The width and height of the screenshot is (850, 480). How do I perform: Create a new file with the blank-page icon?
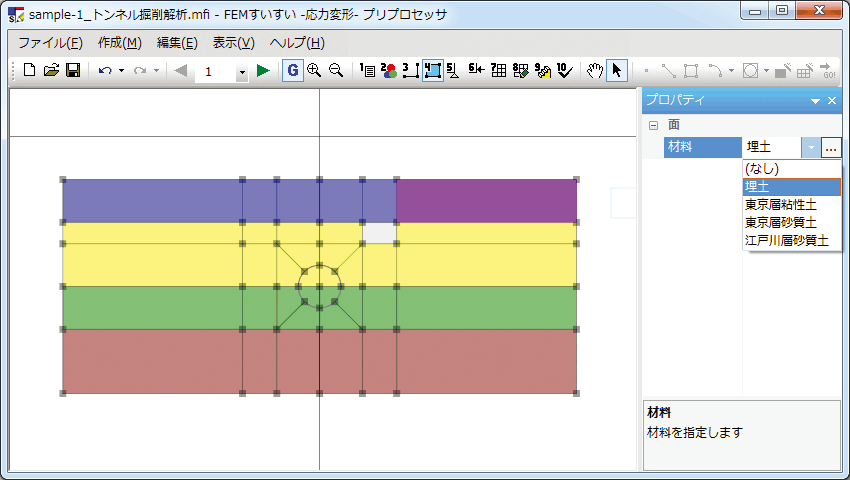click(x=29, y=71)
